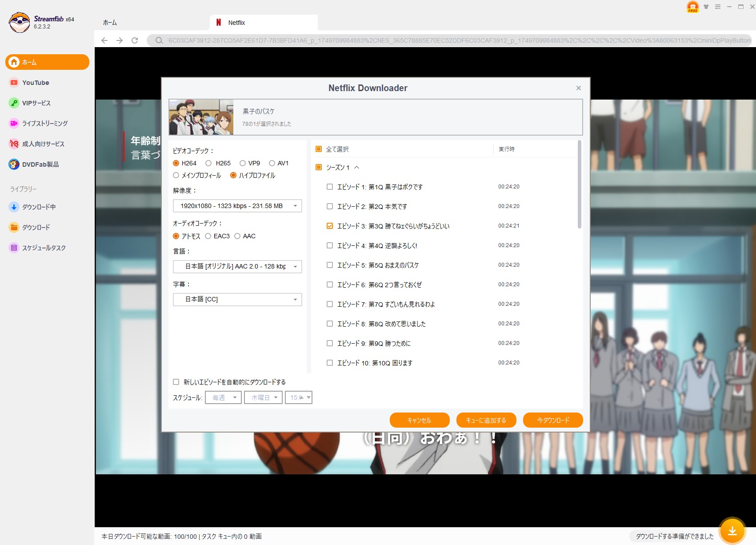
Task: Select アトモス audio codec
Action: [176, 236]
